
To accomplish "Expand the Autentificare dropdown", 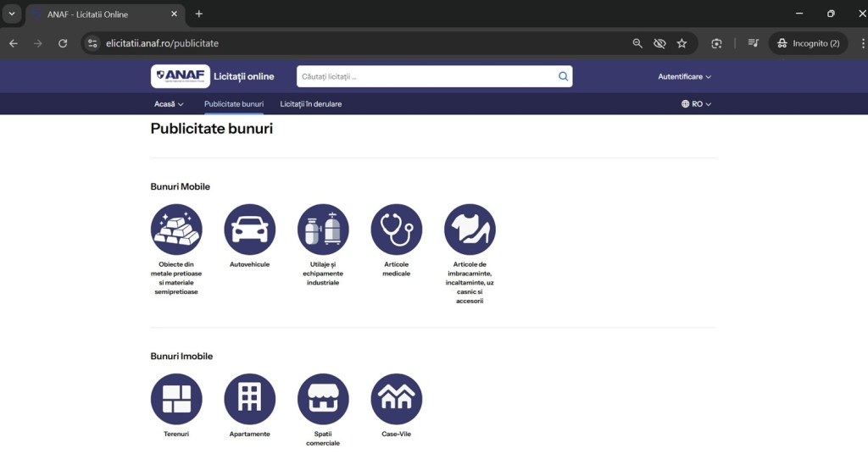I will pos(684,77).
